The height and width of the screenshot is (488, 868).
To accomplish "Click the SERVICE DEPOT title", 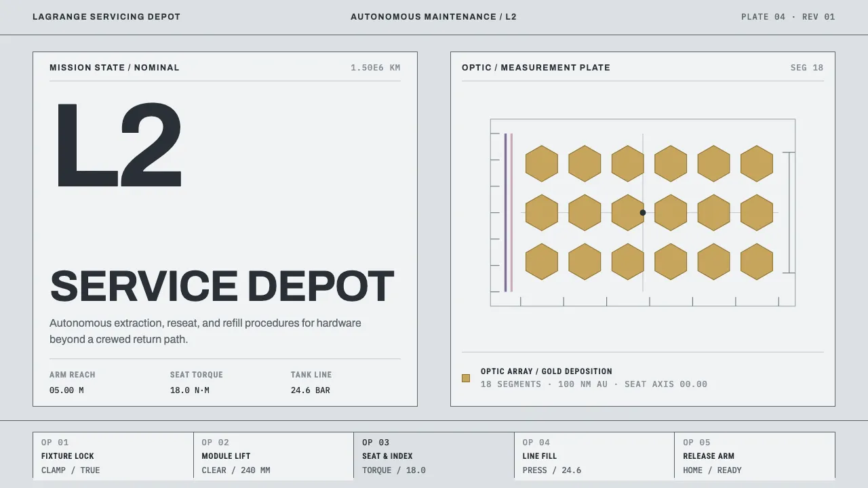I will [222, 286].
